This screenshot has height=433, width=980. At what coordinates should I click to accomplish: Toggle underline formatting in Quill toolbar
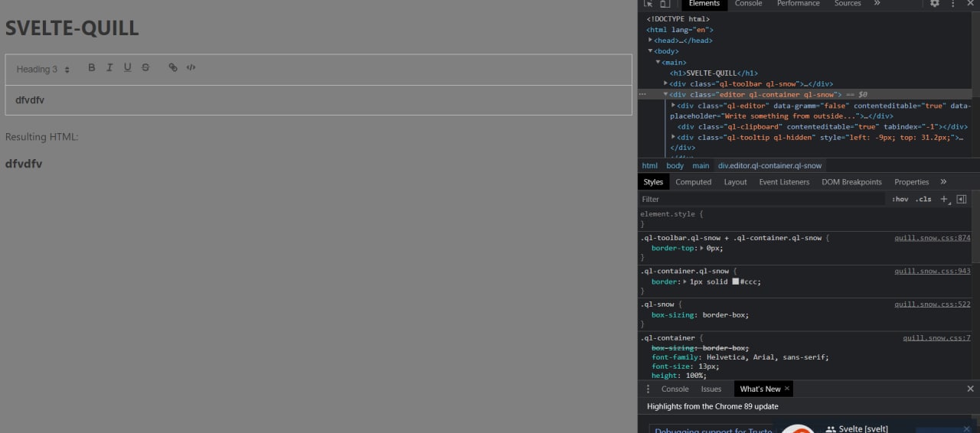127,67
